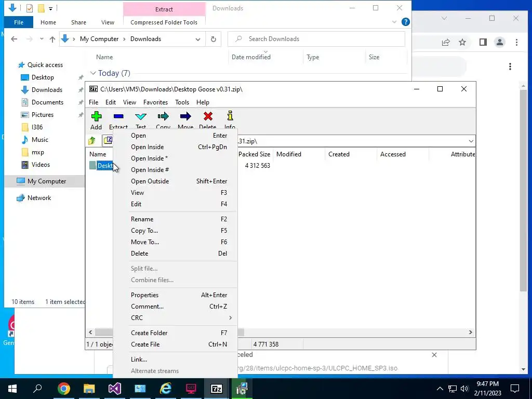Click the 7-Zip horizontal scrollbar right arrow
Viewport: 532px width, 399px height.
[x=470, y=332]
